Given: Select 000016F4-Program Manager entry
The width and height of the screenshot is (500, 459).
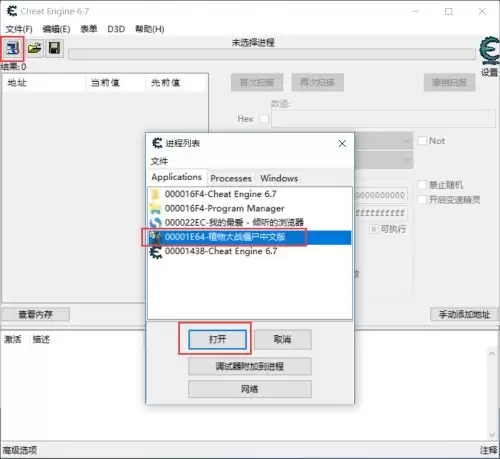Looking at the screenshot, I should point(250,208).
